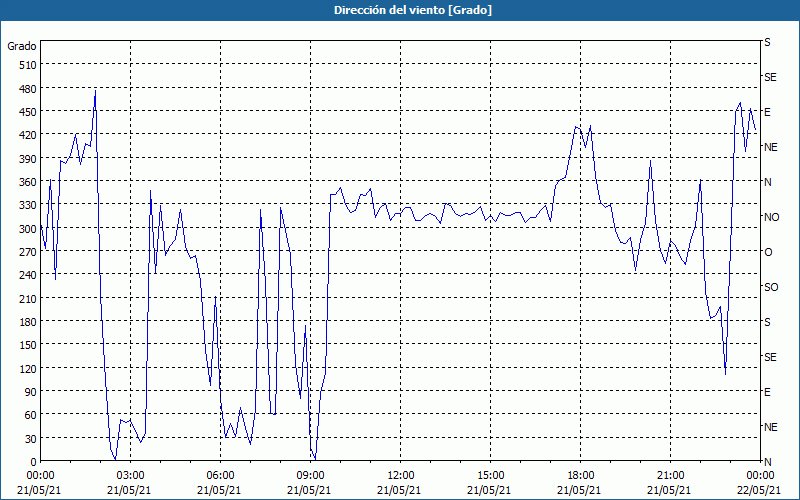Select the O compass label on right axis
Image resolution: width=800 pixels, height=500 pixels.
pyautogui.click(x=768, y=252)
